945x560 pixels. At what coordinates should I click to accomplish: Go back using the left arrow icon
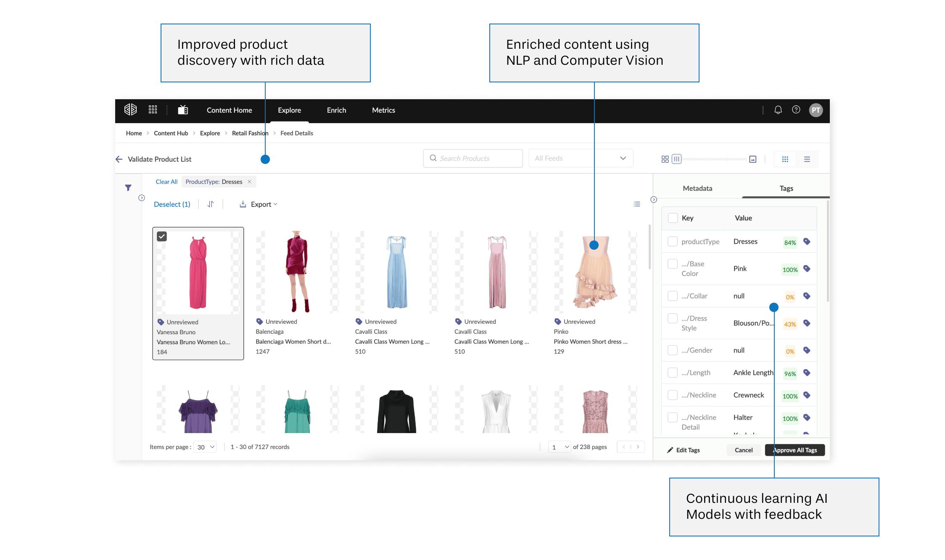119,159
